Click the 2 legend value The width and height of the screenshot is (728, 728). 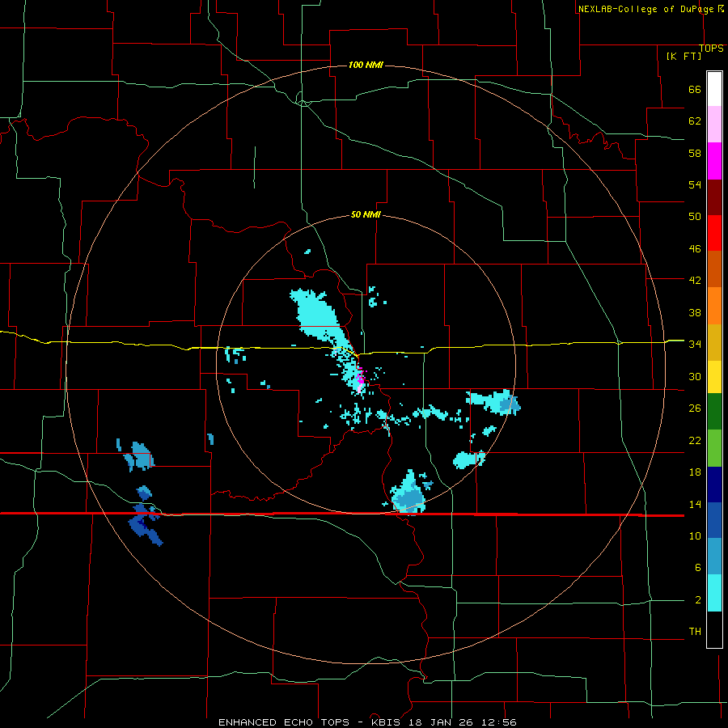(698, 600)
